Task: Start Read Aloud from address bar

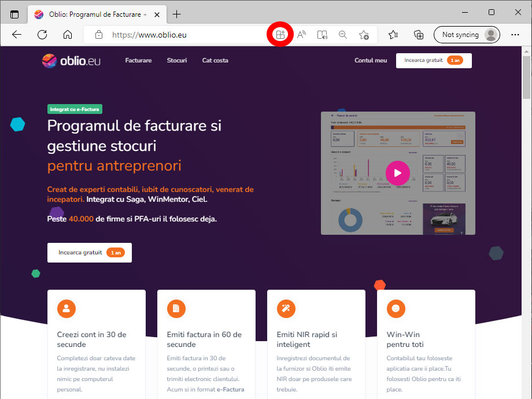Action: [301, 35]
